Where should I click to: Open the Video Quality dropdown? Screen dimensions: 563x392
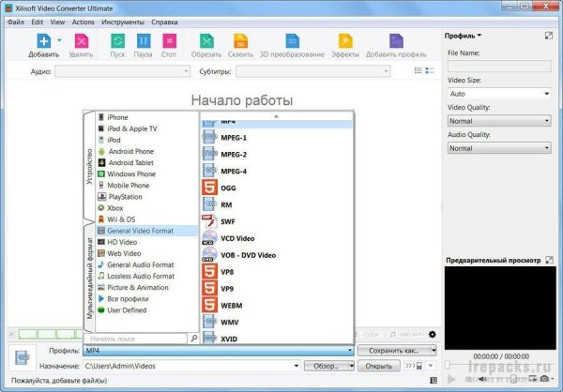coord(499,121)
